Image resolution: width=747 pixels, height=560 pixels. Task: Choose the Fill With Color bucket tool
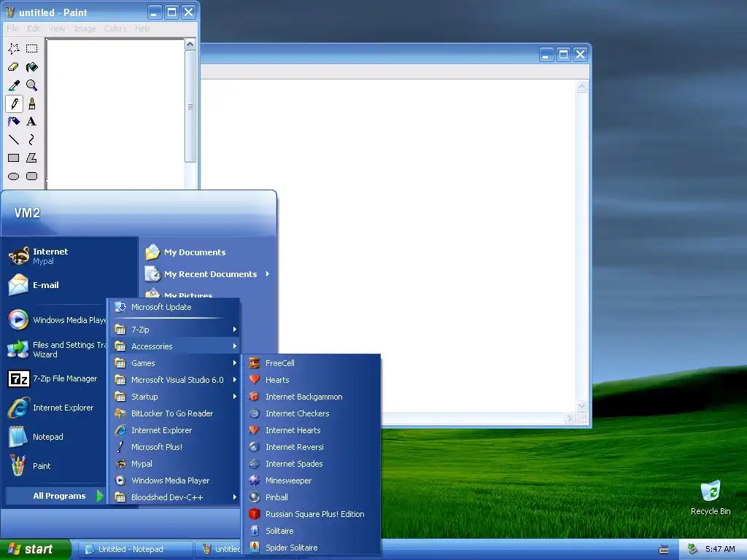click(32, 67)
